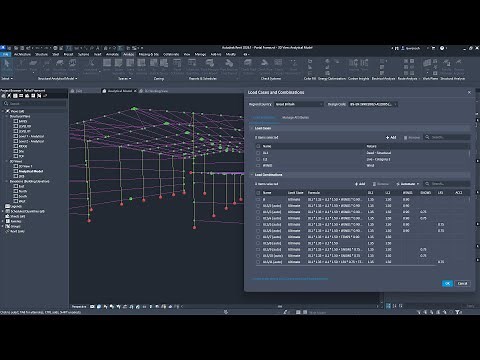Check the LL1 load case checkbox
The width and height of the screenshot is (480, 360).
(258, 159)
